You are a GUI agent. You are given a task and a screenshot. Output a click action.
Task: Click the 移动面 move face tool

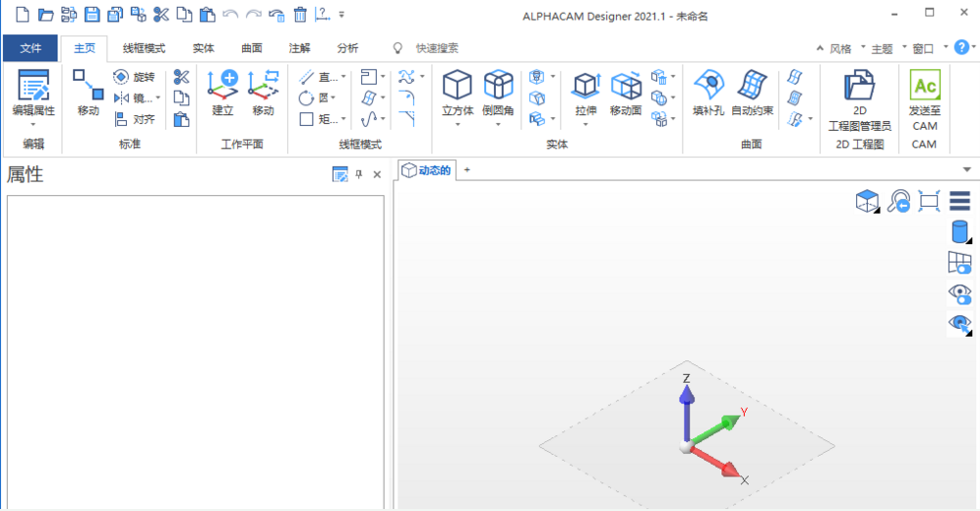click(626, 94)
